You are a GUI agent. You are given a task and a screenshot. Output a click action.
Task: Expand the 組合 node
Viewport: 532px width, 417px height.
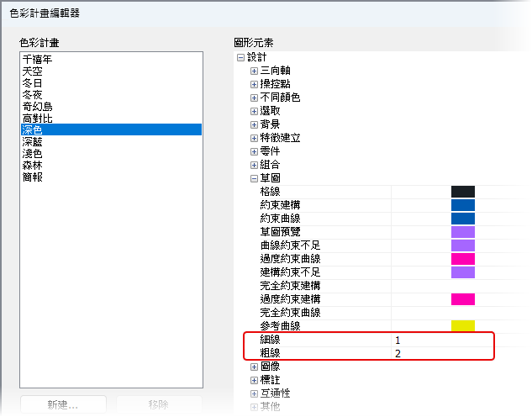pos(254,166)
